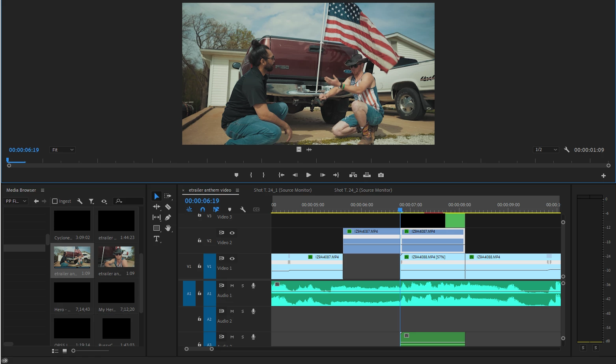Viewport: 616px width, 364px height.
Task: Mute the Audio 2 track
Action: pos(232,312)
